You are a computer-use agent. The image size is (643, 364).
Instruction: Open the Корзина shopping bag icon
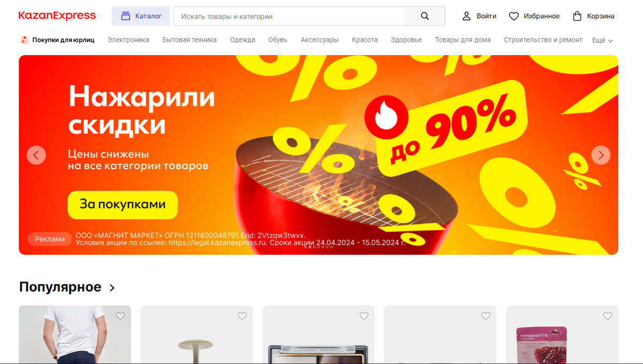[x=577, y=16]
